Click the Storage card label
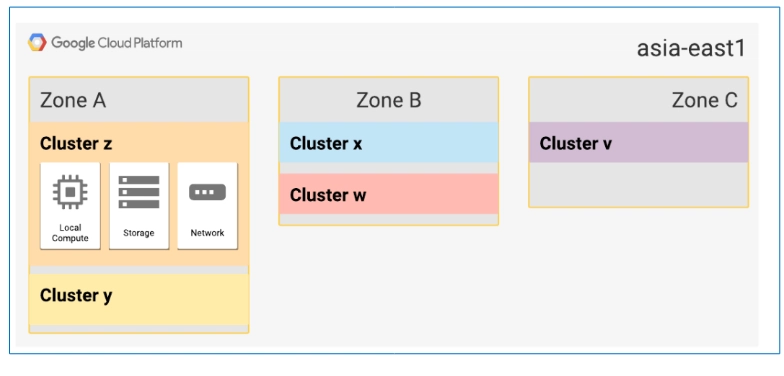 pos(139,233)
